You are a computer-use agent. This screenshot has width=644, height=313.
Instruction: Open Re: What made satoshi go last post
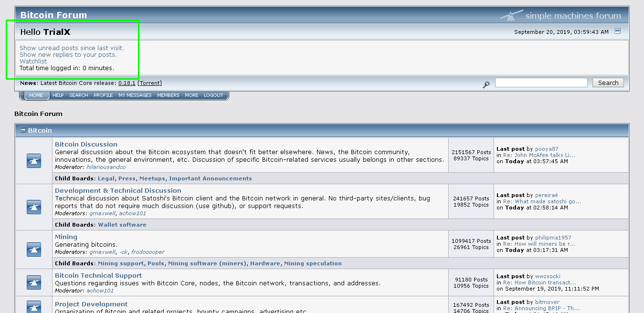coord(542,201)
